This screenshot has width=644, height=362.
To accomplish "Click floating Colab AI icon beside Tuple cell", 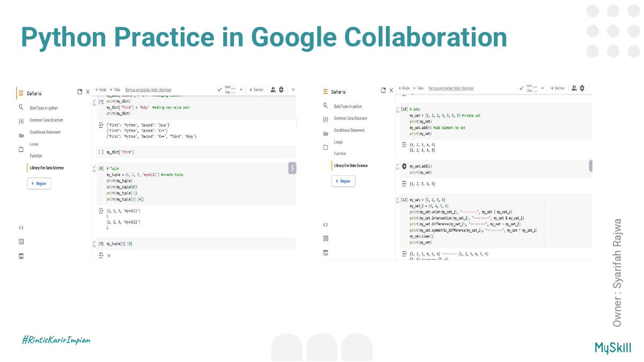I will [x=292, y=168].
